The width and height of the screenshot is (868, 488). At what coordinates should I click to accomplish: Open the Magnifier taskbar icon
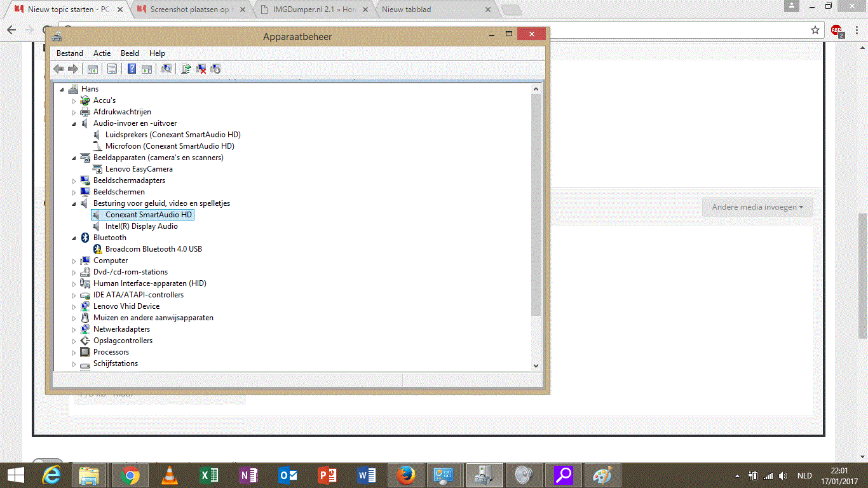point(563,475)
